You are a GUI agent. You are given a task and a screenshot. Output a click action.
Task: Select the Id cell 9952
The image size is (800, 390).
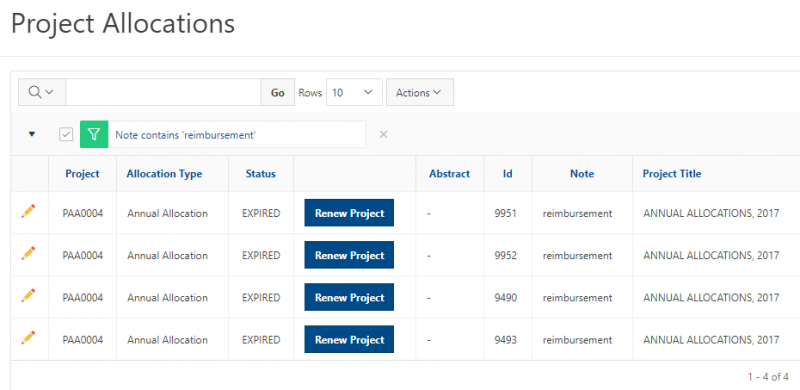505,255
